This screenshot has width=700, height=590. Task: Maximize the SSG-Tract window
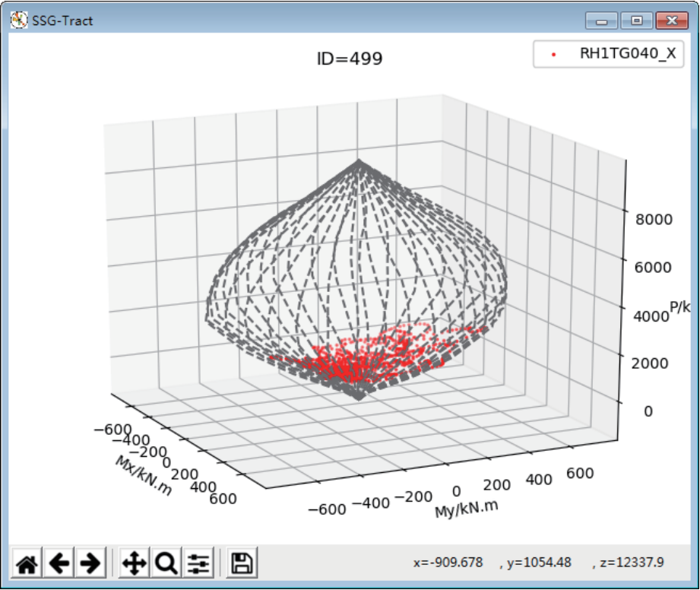coord(636,21)
